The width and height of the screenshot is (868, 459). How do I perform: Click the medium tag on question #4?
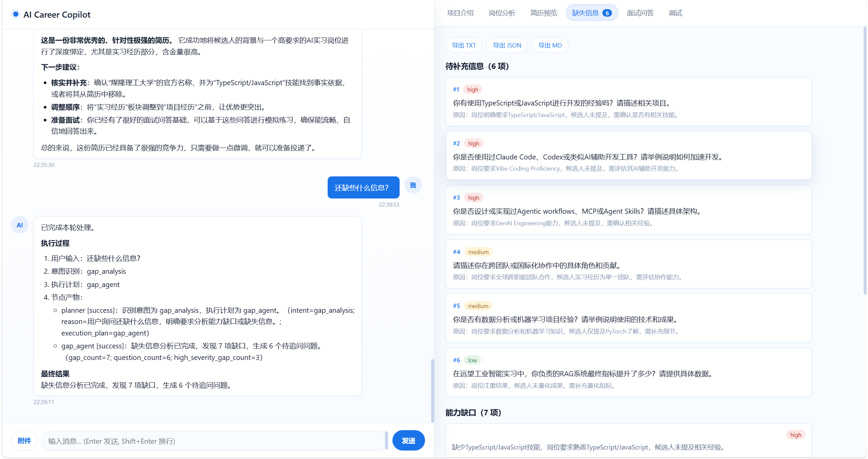pos(478,252)
